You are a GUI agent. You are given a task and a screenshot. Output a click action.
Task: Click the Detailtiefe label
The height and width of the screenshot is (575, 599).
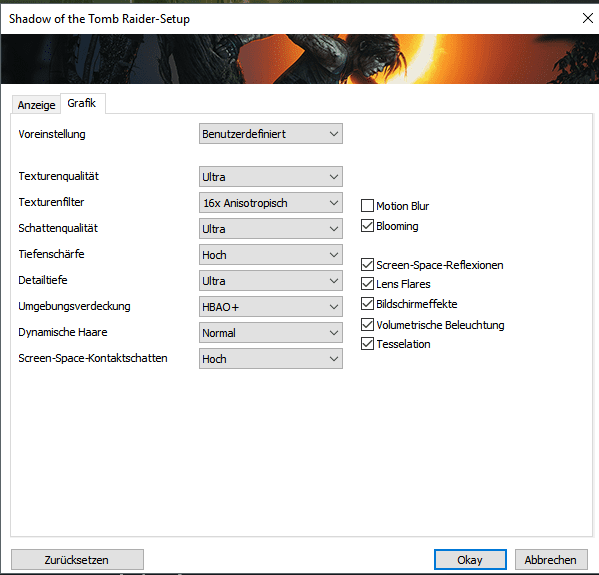tap(43, 280)
